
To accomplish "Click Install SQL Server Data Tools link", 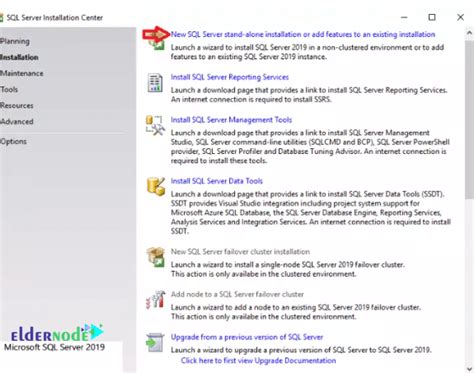I will 217,181.
